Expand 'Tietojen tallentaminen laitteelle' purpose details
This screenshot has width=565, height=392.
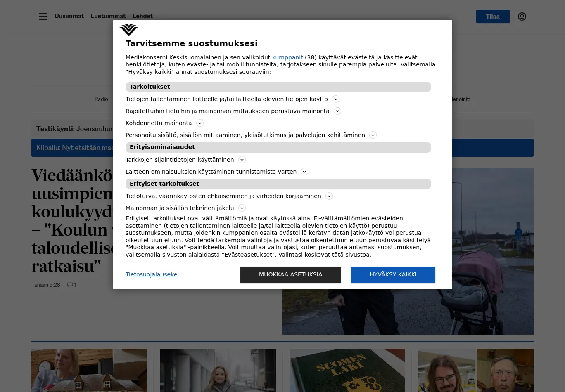[336, 99]
